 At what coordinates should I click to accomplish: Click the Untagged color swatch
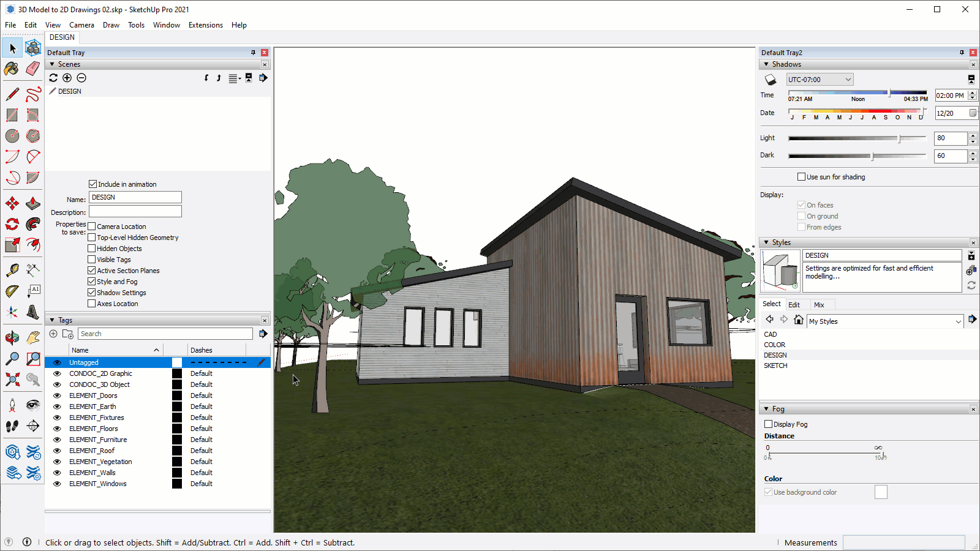pyautogui.click(x=177, y=362)
